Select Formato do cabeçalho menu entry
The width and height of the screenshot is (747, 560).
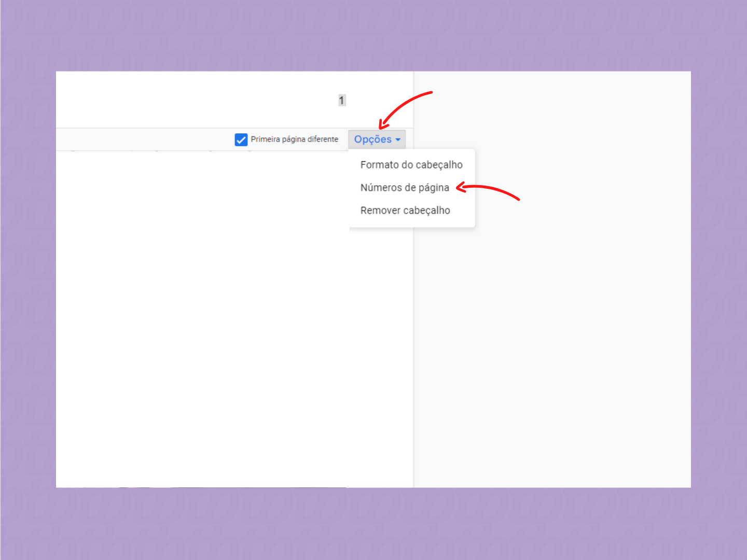tap(412, 165)
